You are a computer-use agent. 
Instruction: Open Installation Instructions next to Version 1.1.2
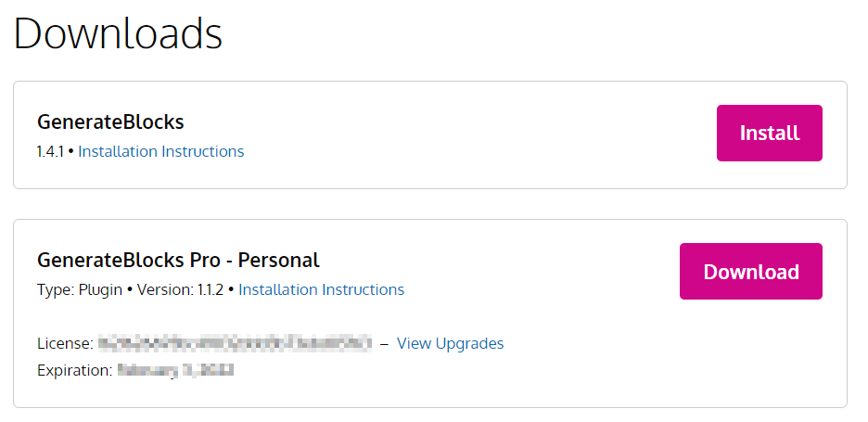pyautogui.click(x=322, y=289)
